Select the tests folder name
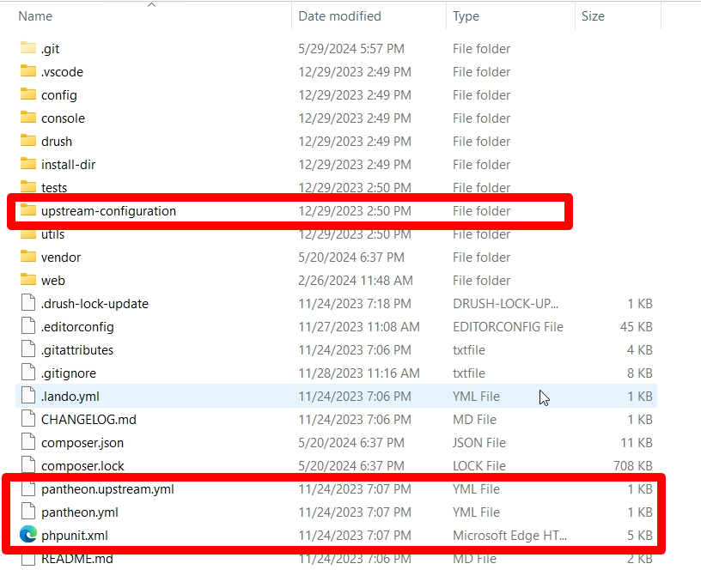 (54, 188)
